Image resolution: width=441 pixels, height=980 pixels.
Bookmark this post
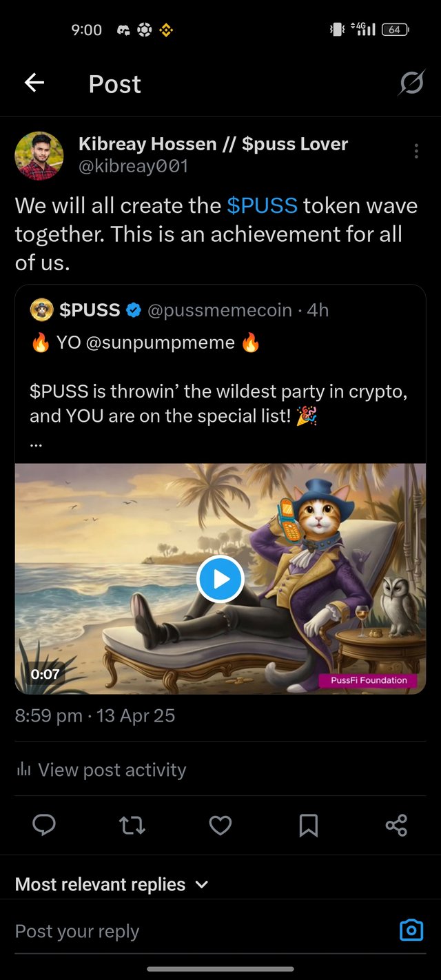(x=309, y=825)
